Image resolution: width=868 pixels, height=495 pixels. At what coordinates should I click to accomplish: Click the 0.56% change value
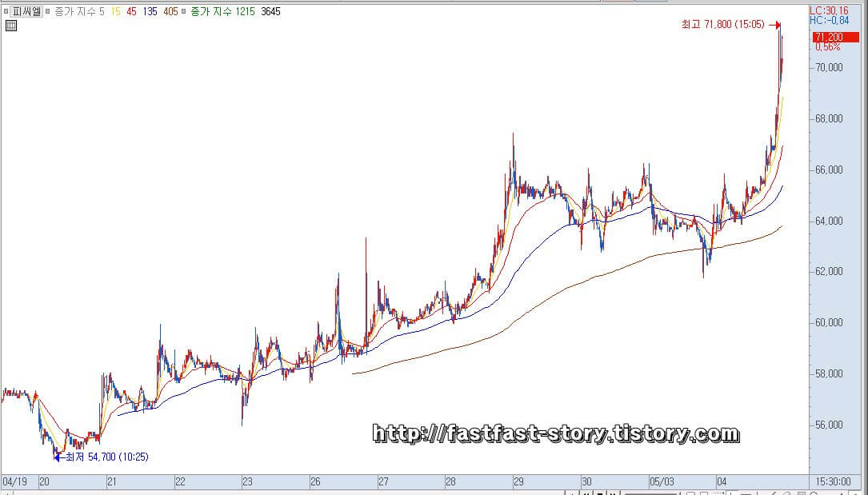827,47
